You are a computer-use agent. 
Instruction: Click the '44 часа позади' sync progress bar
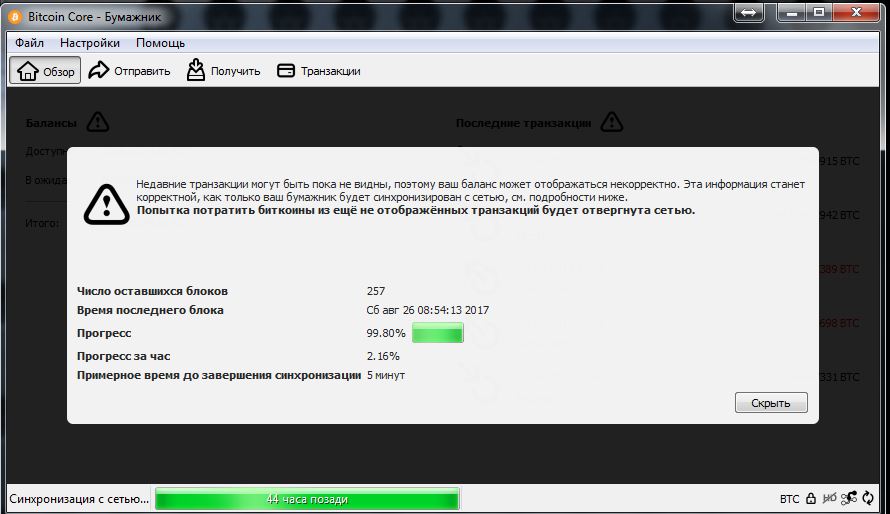[x=307, y=499]
